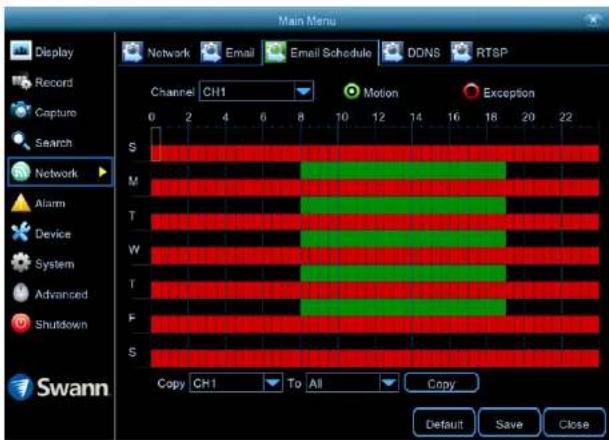Click the green Network globe icon
609x440 pixels.
(x=20, y=172)
